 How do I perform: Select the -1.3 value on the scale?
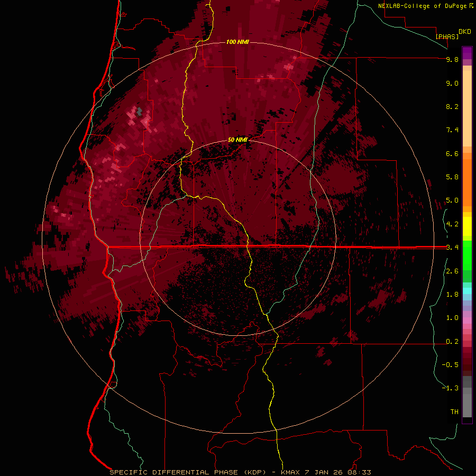450,389
